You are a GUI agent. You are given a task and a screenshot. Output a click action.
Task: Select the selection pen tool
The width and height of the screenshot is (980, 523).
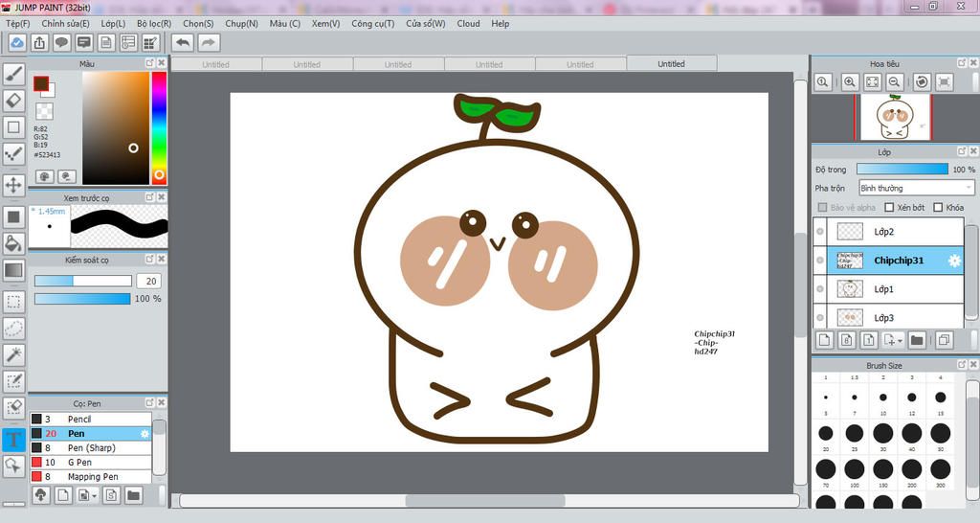[x=13, y=381]
